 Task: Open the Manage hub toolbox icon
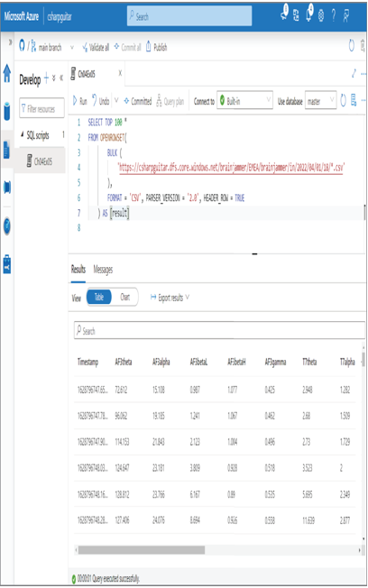pyautogui.click(x=6, y=264)
